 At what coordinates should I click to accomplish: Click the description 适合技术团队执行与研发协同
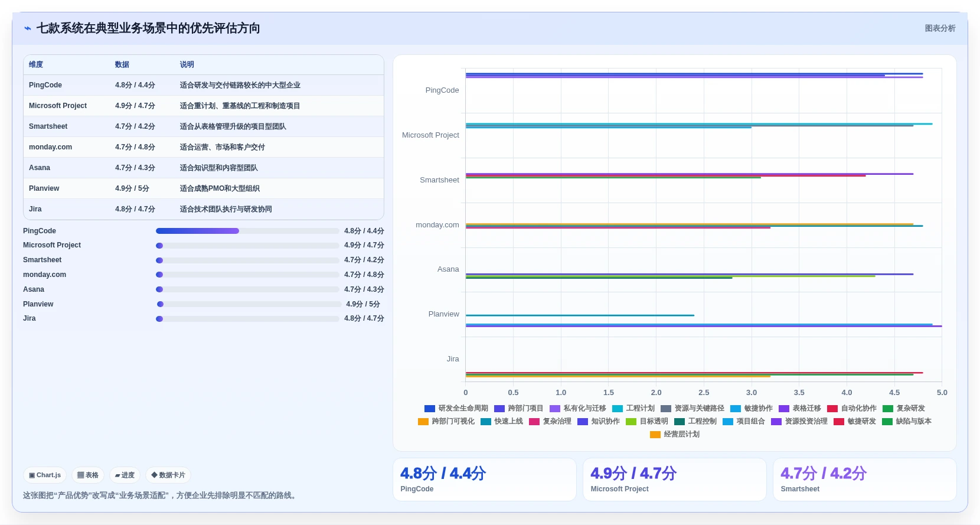pyautogui.click(x=226, y=209)
